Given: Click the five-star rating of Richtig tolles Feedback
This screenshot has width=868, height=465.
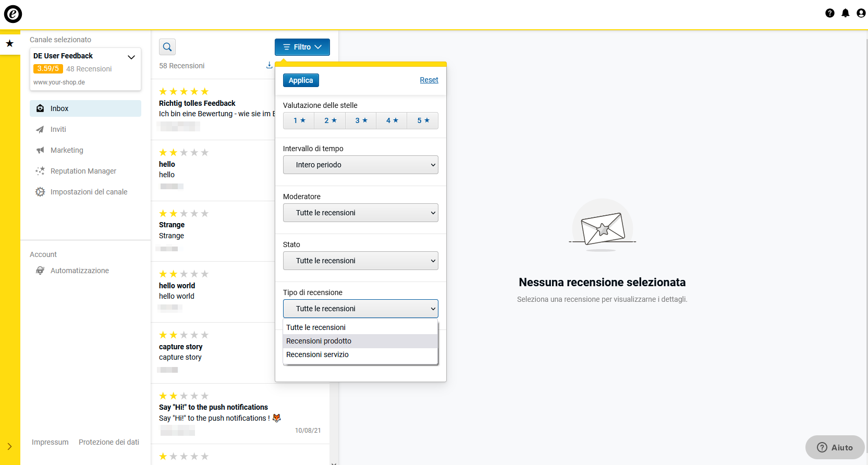Looking at the screenshot, I should coord(184,91).
